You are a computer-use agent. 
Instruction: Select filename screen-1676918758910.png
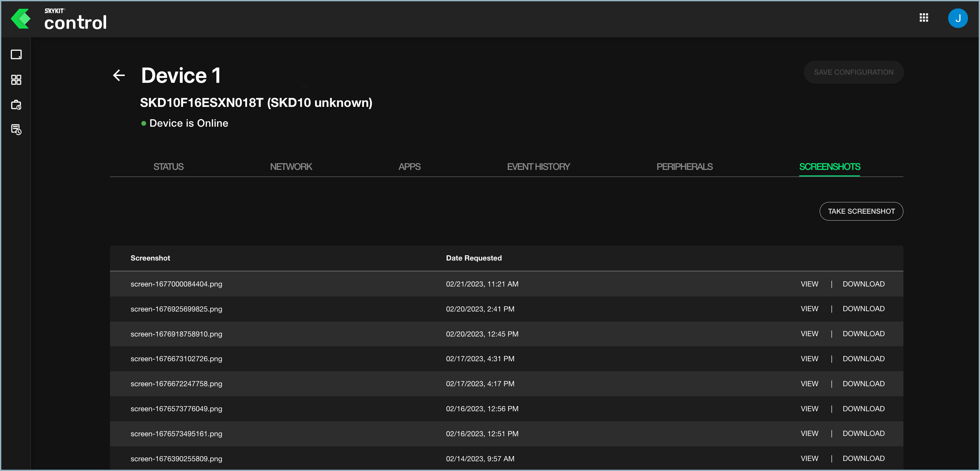(x=176, y=334)
